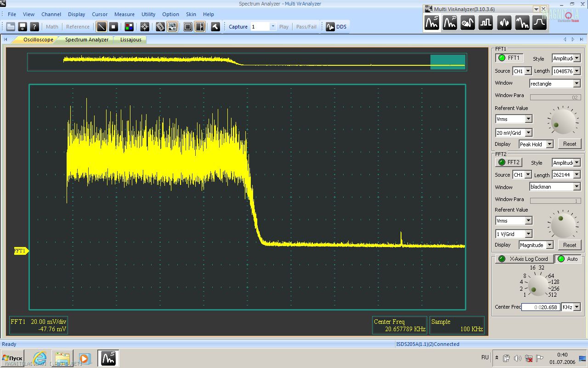588x368 pixels.
Task: Toggle the FFT1 enable button
Action: tap(509, 58)
